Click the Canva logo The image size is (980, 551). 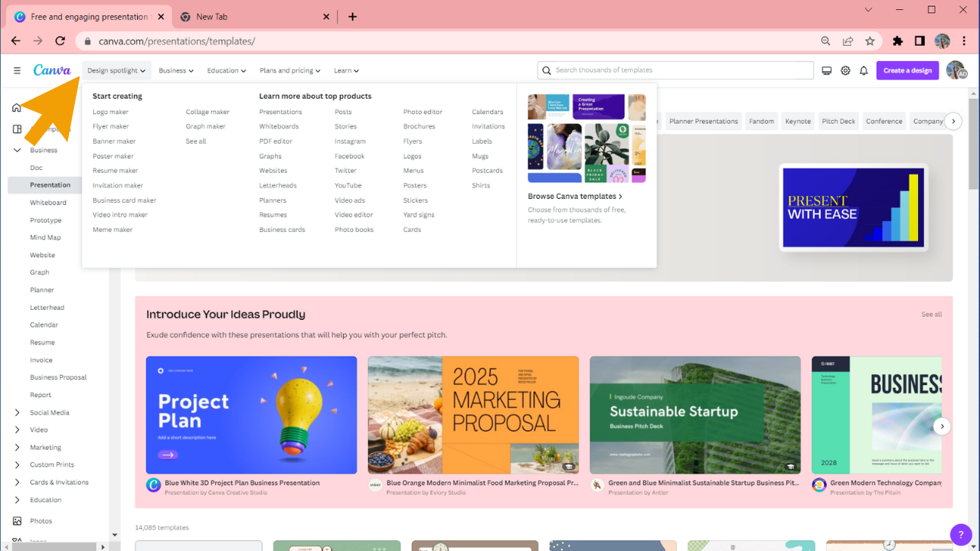click(52, 70)
